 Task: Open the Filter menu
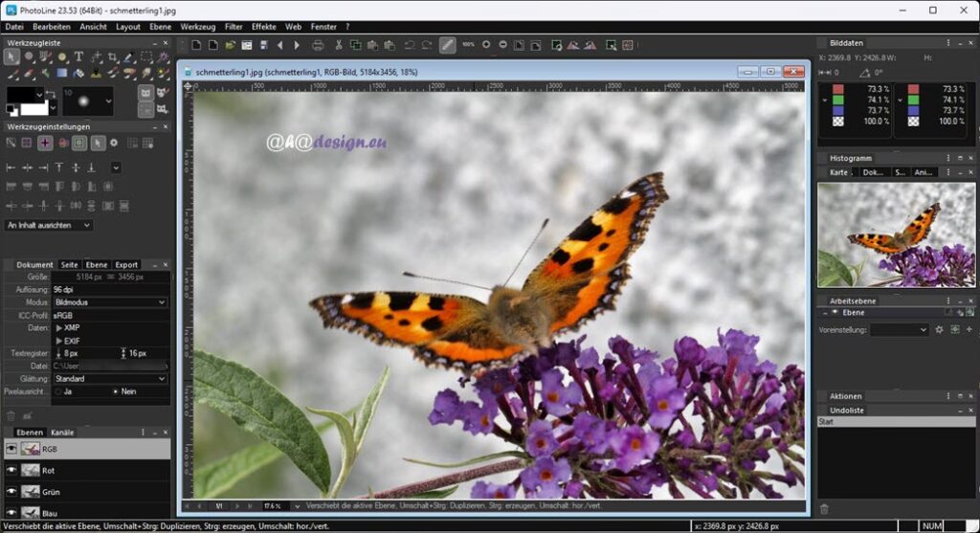234,27
